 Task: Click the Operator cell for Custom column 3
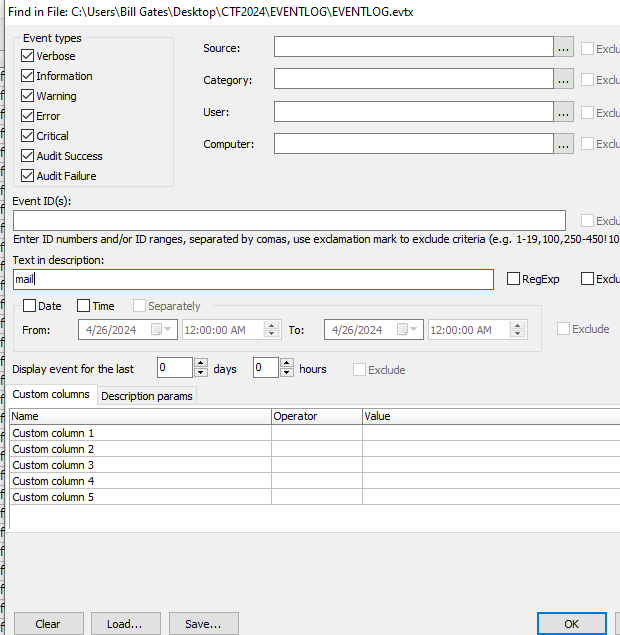[317, 465]
